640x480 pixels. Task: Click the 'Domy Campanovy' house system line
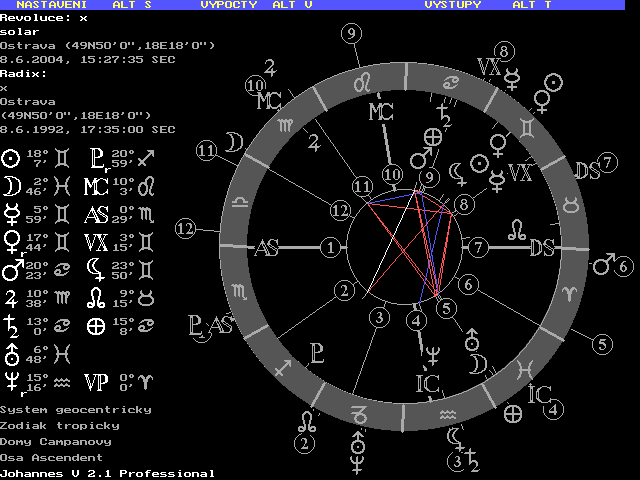56,441
